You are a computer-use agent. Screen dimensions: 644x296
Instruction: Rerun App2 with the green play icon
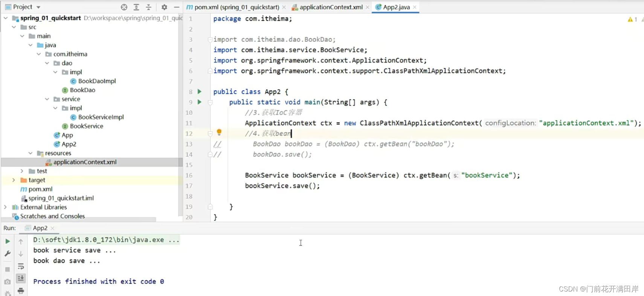(x=8, y=241)
